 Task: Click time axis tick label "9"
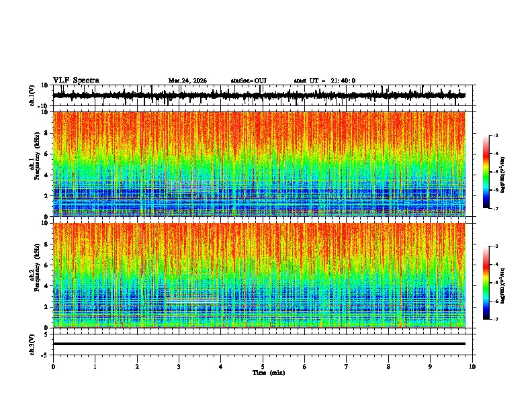pos(430,367)
